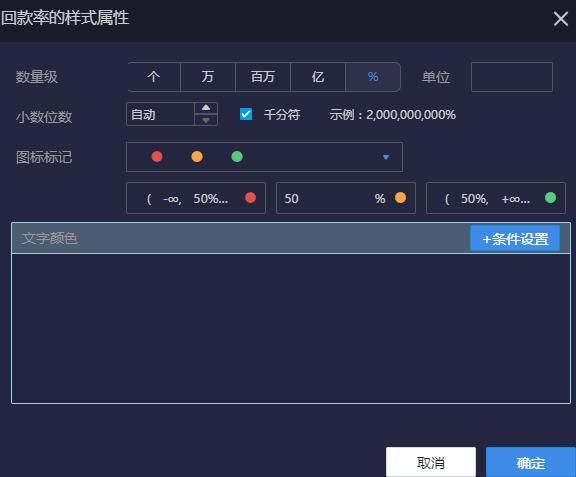The image size is (576, 477).
Task: Click the 数量级 label
Action: pos(37,77)
